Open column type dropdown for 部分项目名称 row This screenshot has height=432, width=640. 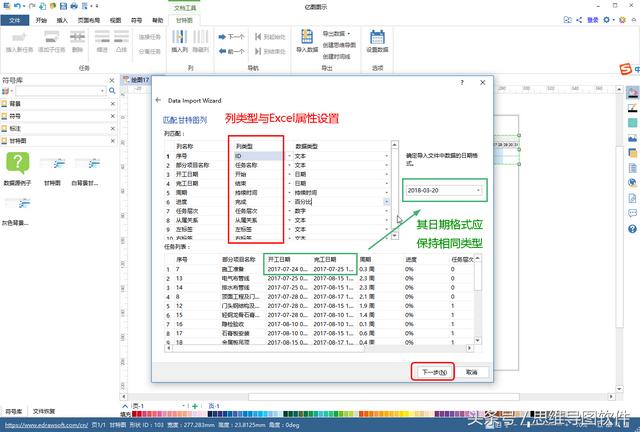click(x=289, y=165)
